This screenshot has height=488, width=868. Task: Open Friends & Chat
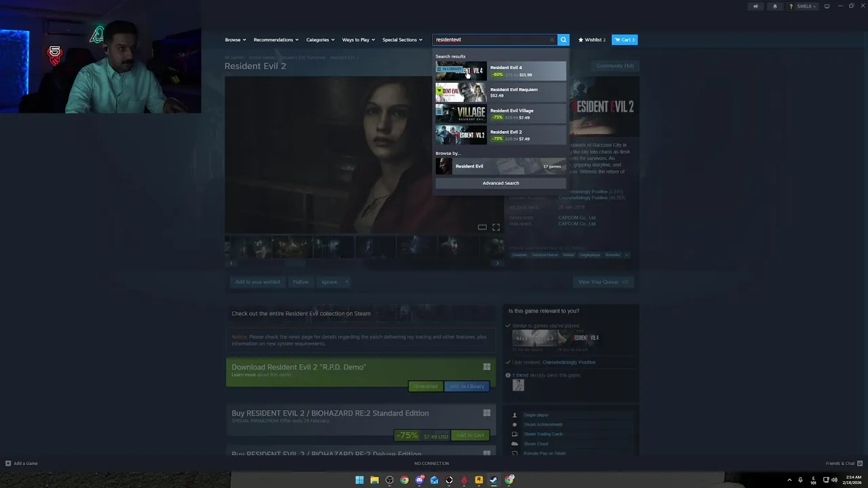(x=843, y=464)
